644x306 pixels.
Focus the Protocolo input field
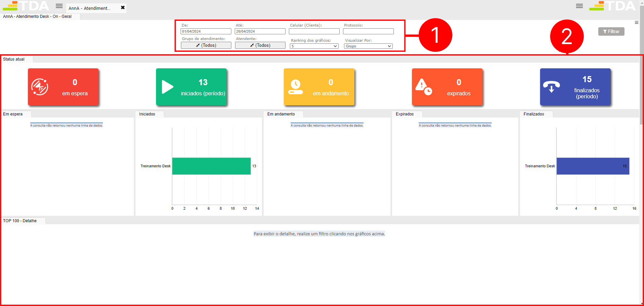[x=368, y=31]
